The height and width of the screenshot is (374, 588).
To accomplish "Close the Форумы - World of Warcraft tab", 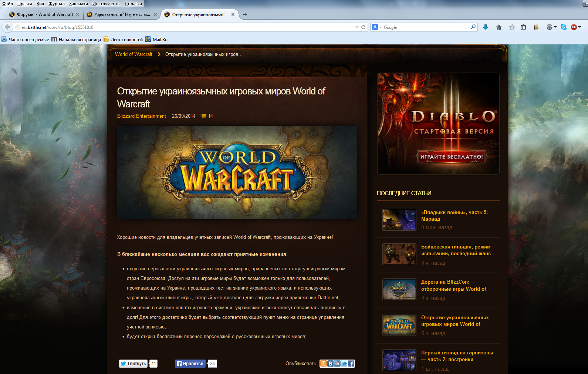I will (x=78, y=14).
